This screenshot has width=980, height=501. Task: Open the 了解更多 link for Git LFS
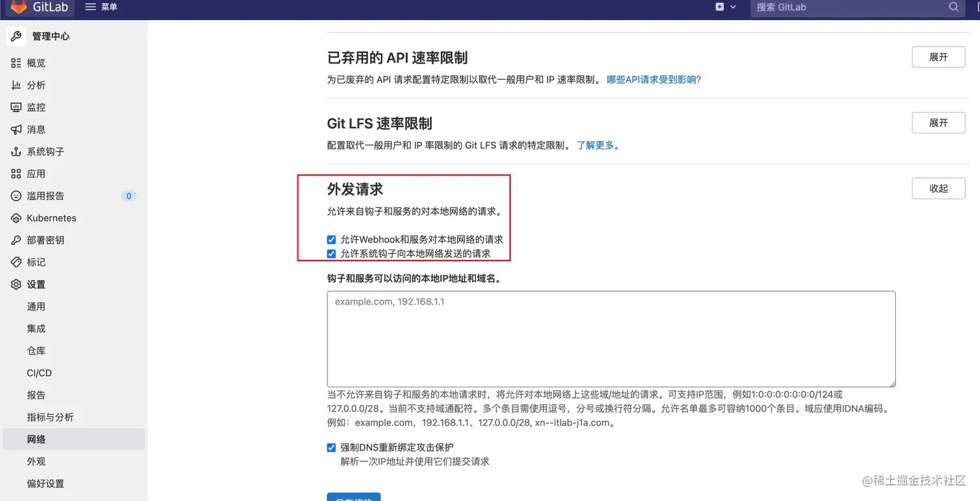(x=599, y=145)
